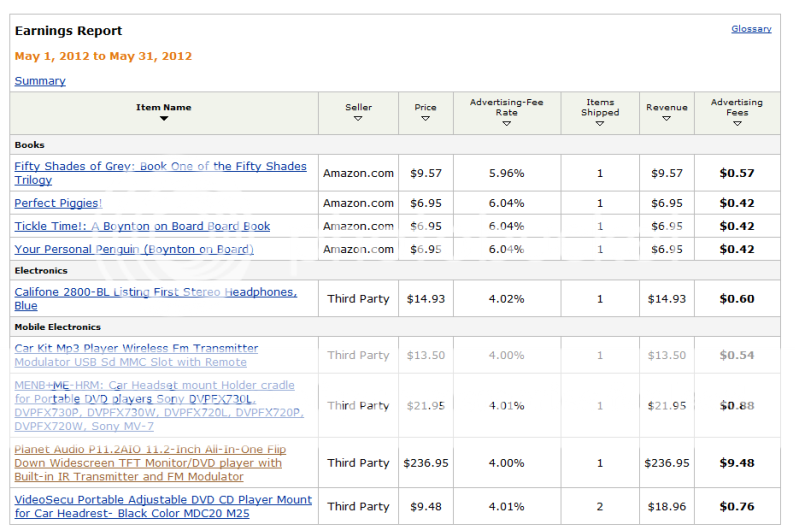This screenshot has height=530, width=799.
Task: Click the $9.57 price cell
Action: click(x=425, y=173)
